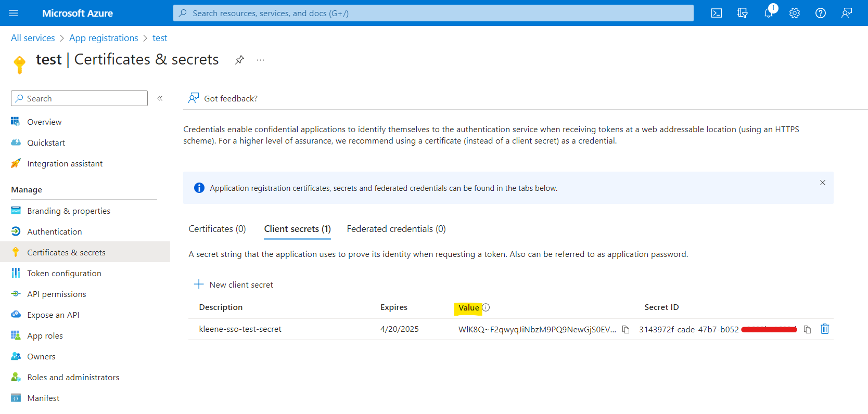The image size is (868, 414).
Task: Open the Help question mark icon
Action: tap(821, 13)
